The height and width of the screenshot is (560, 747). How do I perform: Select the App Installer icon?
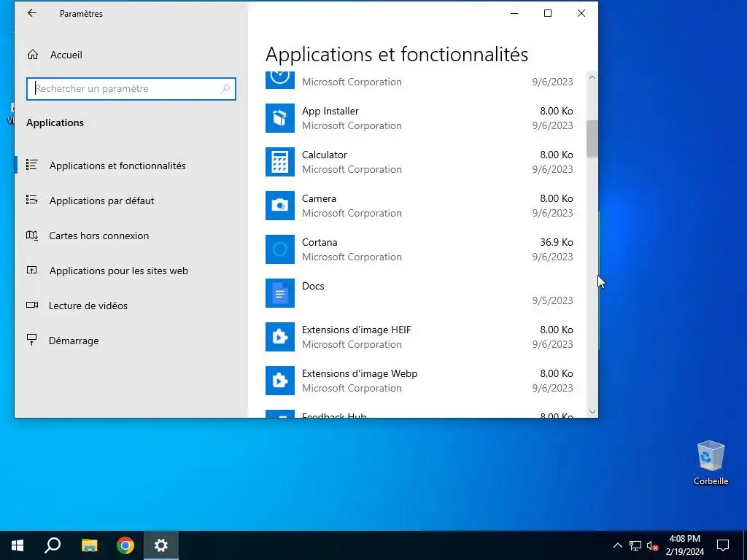click(280, 118)
